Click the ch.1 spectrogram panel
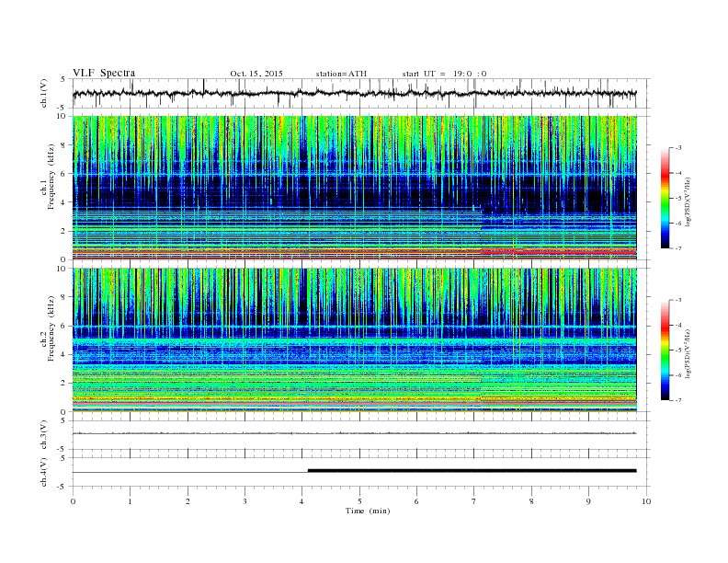 [x=355, y=188]
